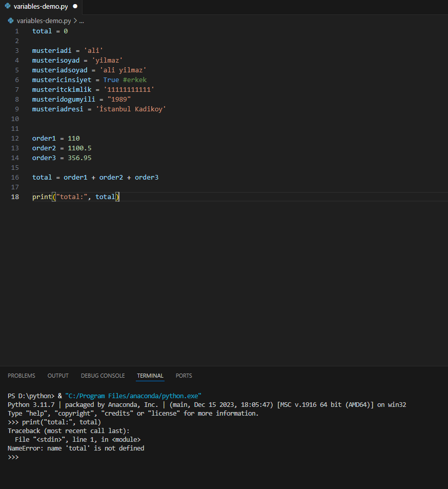Select the TERMINAL panel tab

tap(150, 376)
